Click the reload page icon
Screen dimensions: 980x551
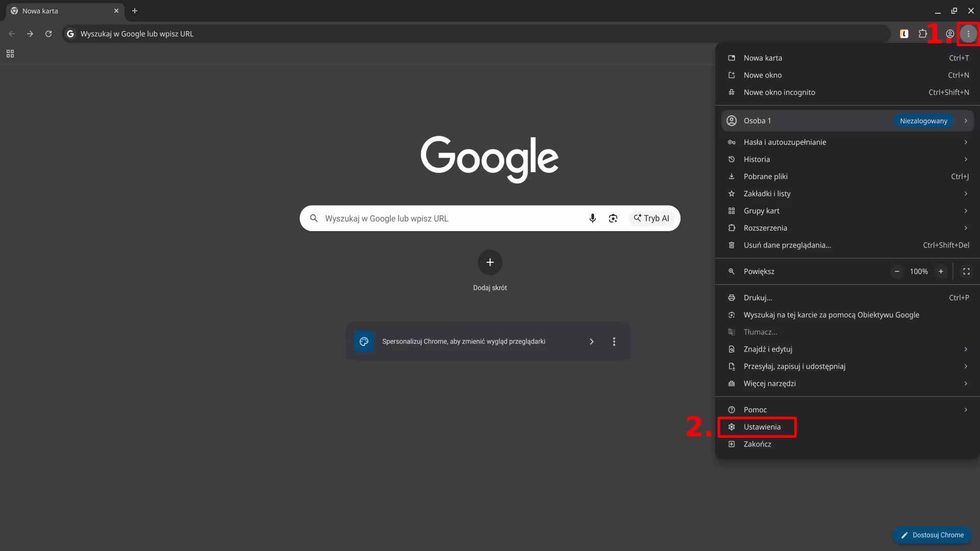48,34
